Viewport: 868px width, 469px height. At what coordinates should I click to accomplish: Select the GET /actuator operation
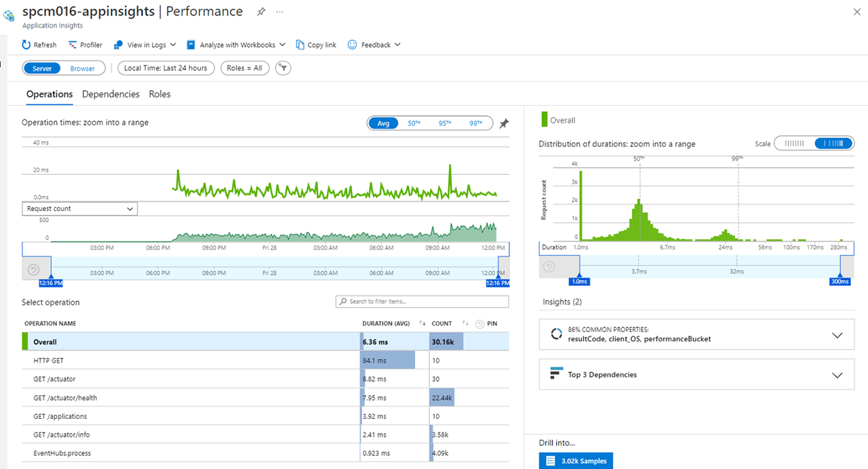[x=265, y=379]
